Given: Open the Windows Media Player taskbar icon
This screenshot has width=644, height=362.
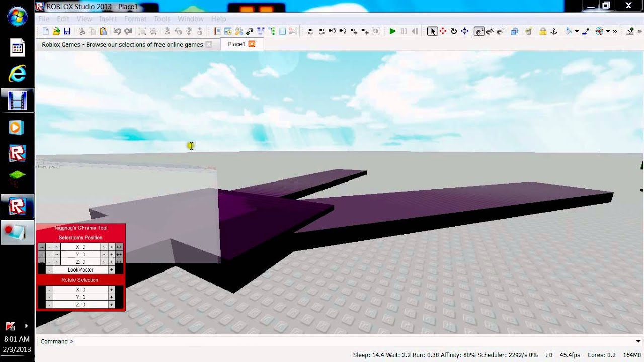Looking at the screenshot, I should (17, 128).
